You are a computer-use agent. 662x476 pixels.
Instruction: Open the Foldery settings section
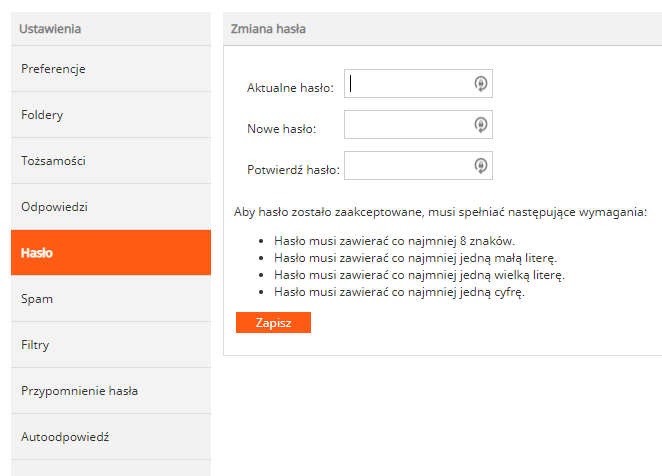[111, 115]
